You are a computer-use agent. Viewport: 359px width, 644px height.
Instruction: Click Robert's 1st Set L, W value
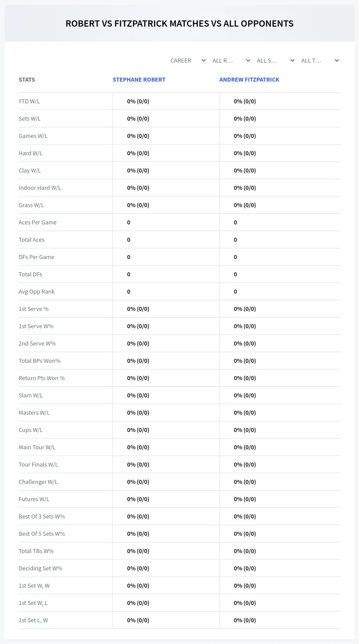[138, 620]
